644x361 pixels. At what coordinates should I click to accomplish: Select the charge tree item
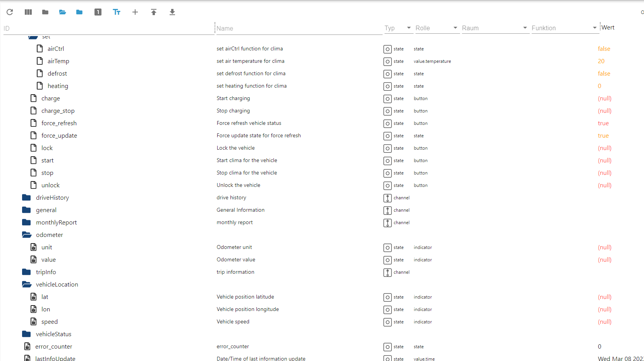tap(51, 98)
